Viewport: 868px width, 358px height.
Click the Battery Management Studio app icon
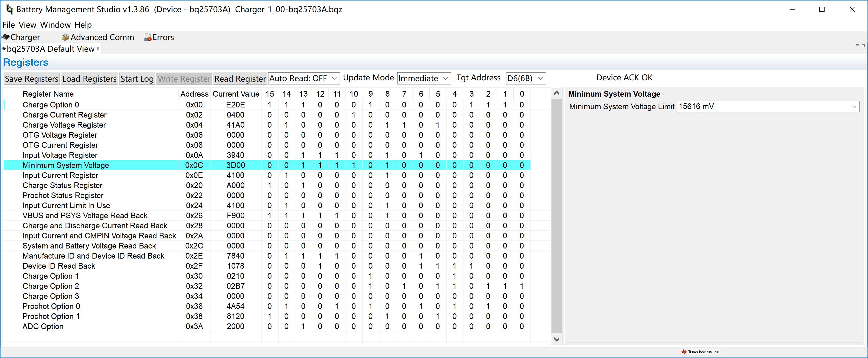click(x=9, y=9)
